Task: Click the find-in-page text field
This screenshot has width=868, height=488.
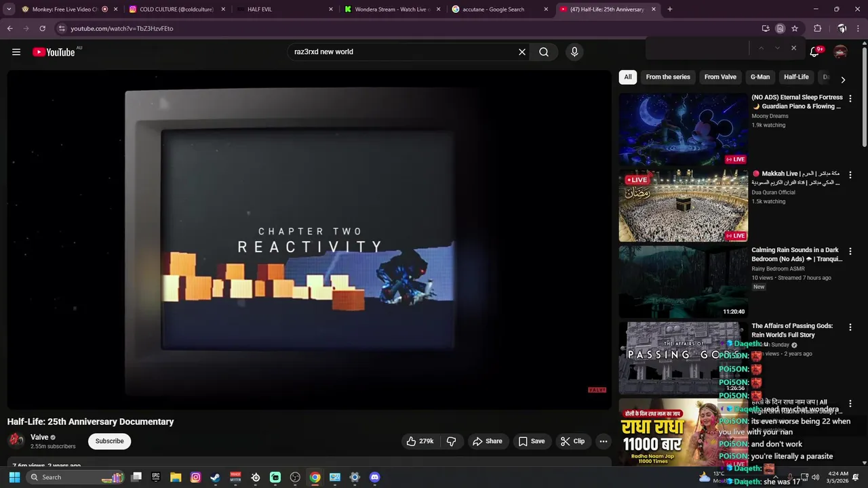Action: pos(698,48)
